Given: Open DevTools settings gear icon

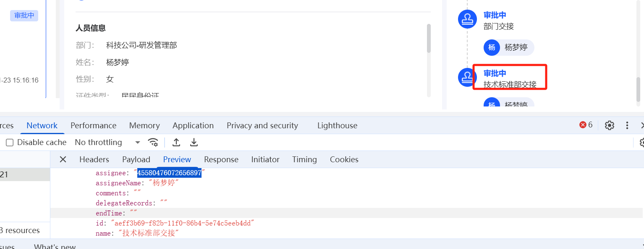Looking at the screenshot, I should coord(610,125).
